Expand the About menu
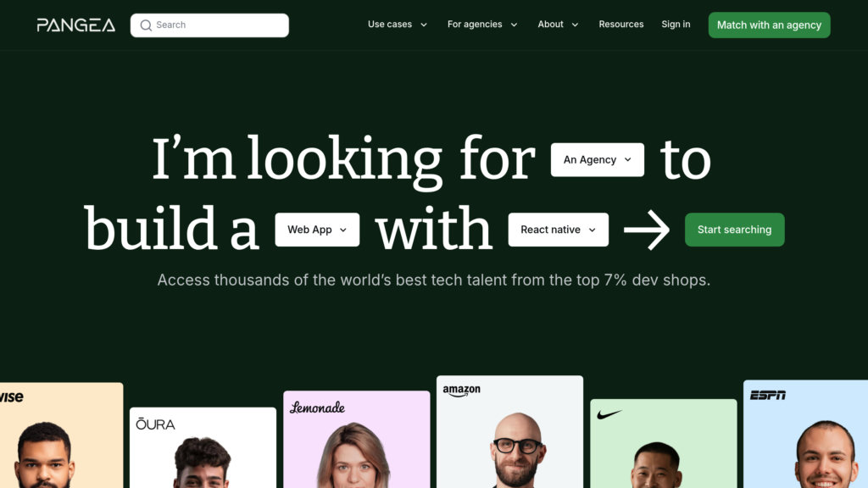Screen dimensions: 868x488 coord(558,25)
